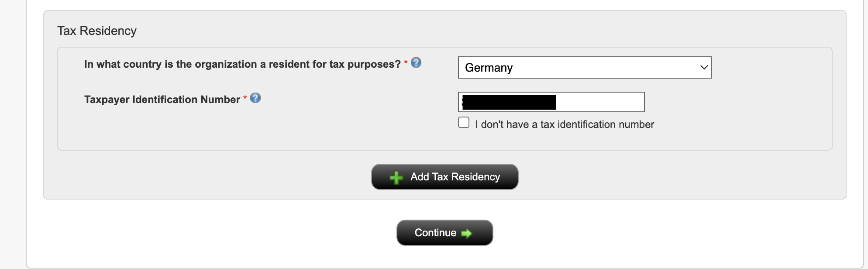Screen dimensions: 868x269
Task: Click the chevron arrow of Germany dropdown
Action: click(x=703, y=68)
